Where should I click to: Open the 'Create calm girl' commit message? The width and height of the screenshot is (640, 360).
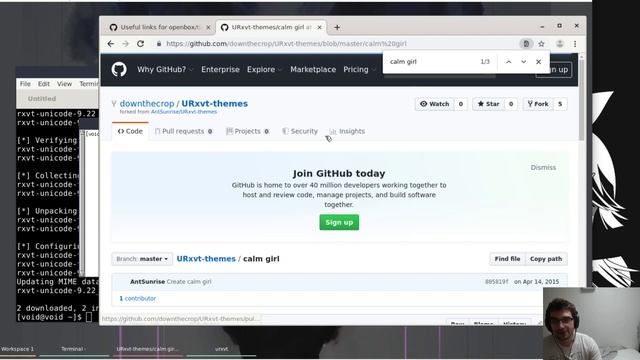point(189,282)
